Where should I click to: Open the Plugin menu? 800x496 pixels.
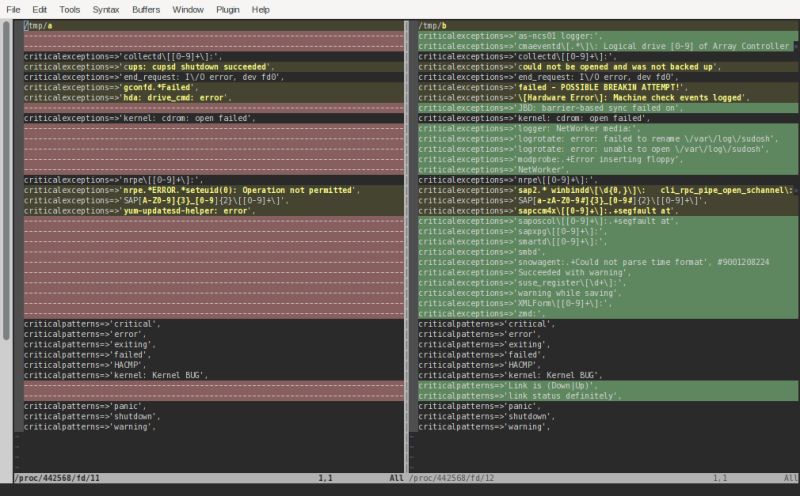pyautogui.click(x=228, y=9)
